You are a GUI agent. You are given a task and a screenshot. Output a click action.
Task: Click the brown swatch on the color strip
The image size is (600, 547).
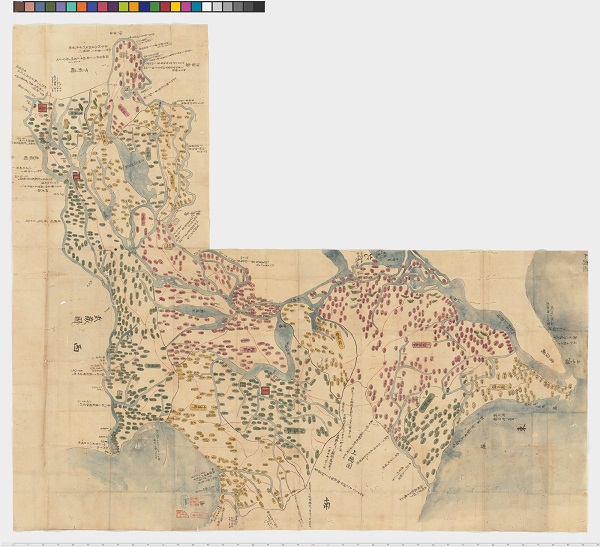pos(19,7)
